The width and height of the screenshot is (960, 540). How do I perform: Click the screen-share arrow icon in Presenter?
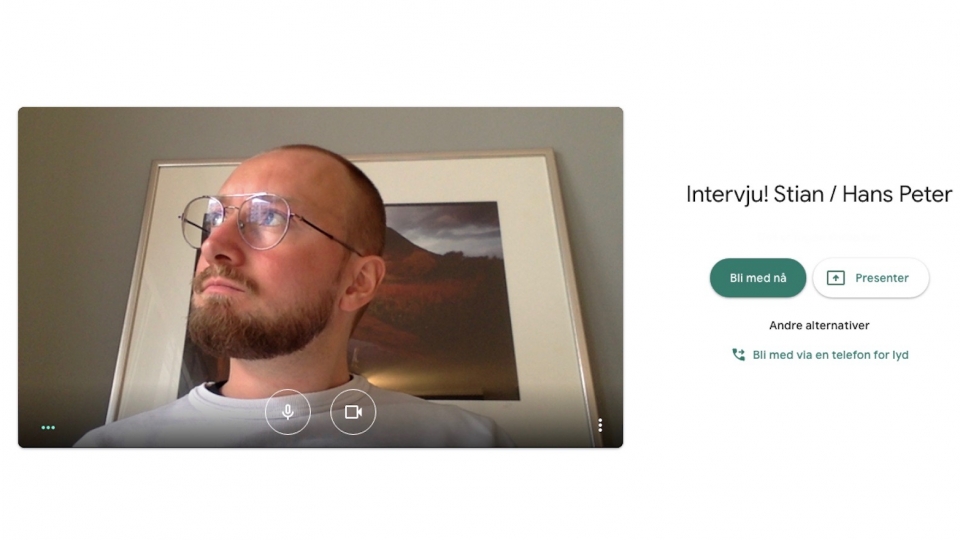coord(836,278)
